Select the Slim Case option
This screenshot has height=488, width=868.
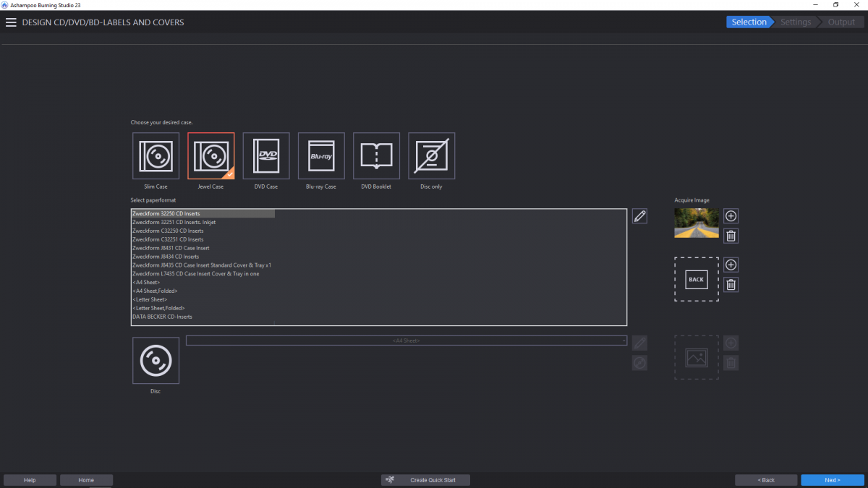click(155, 155)
